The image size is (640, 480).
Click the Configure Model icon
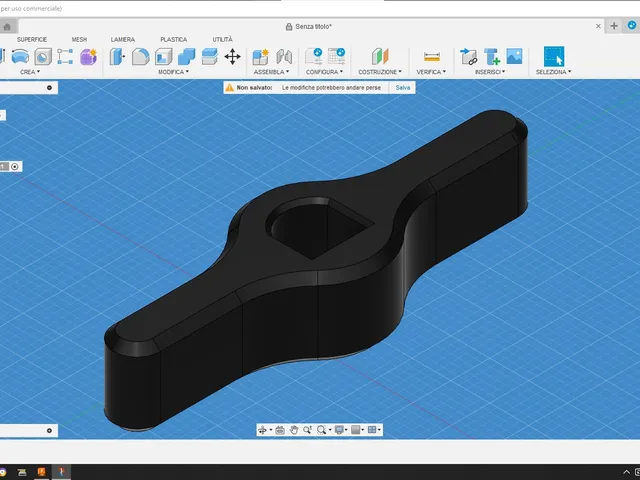[x=314, y=56]
